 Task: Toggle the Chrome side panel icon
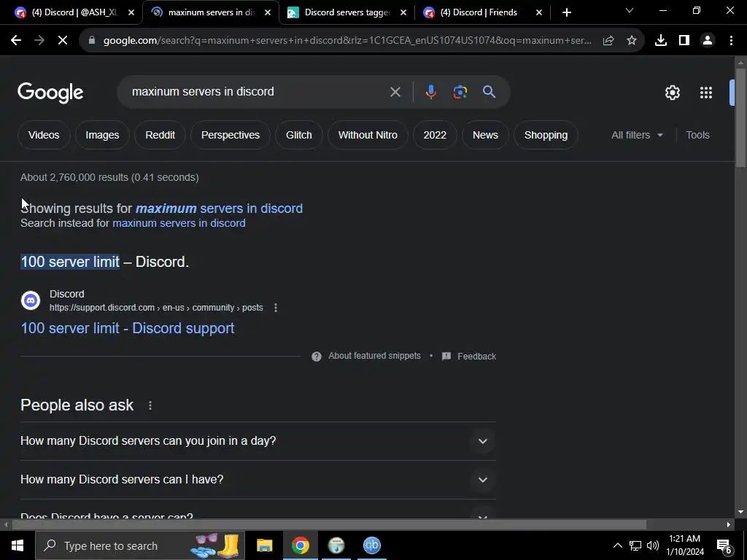[x=684, y=41]
